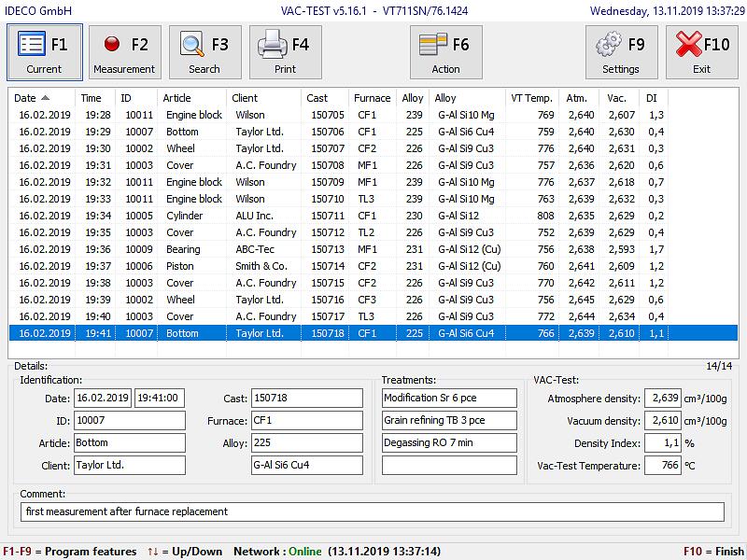This screenshot has height=560, width=747.
Task: Click the Client field showing Taylor Ltd.
Action: tap(130, 465)
